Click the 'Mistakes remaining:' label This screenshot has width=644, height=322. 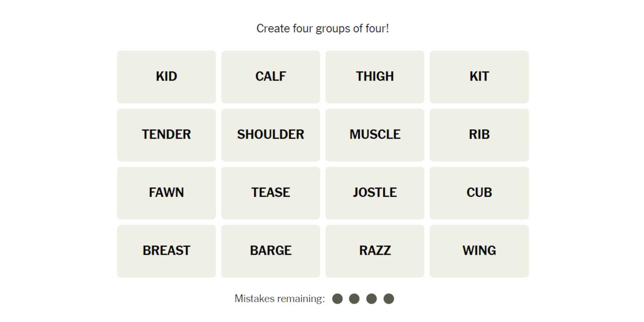[279, 299]
